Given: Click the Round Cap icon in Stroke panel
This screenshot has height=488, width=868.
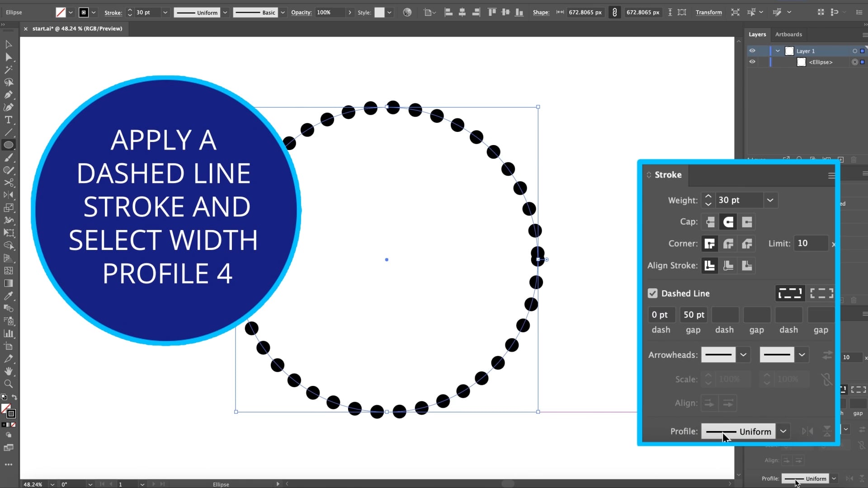Looking at the screenshot, I should click(x=728, y=222).
